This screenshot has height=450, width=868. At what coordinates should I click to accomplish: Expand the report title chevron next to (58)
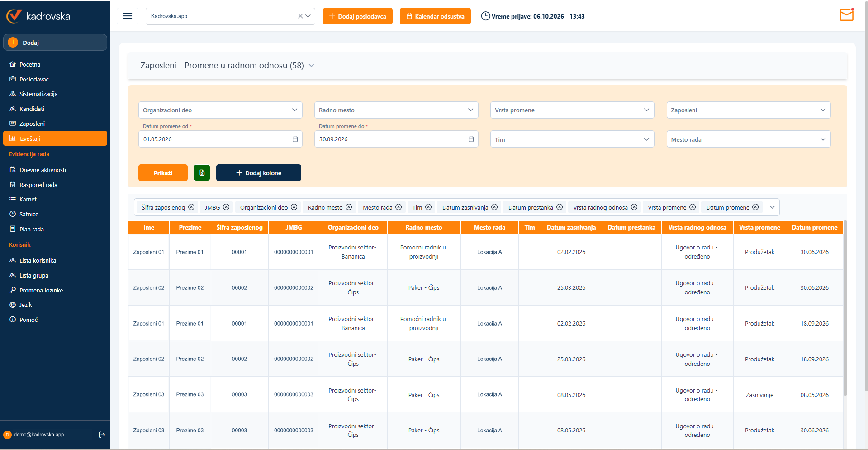click(x=311, y=66)
